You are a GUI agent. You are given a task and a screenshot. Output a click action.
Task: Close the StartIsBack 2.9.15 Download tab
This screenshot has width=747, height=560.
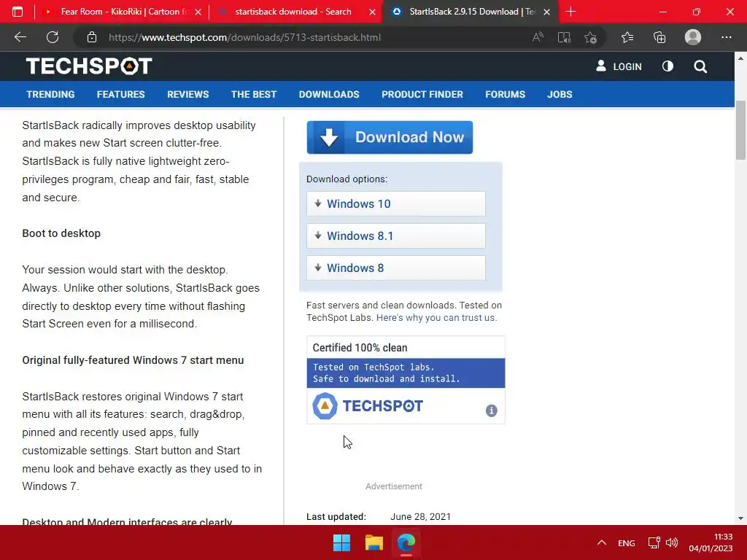tap(547, 12)
